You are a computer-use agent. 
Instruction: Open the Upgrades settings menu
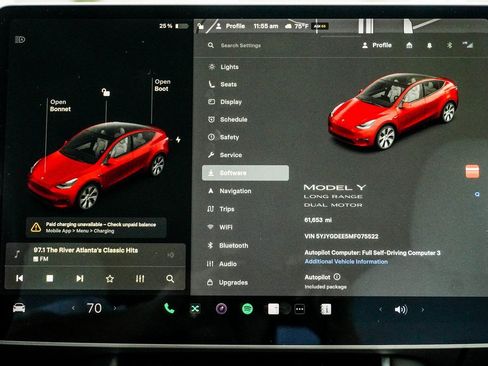[x=228, y=282]
